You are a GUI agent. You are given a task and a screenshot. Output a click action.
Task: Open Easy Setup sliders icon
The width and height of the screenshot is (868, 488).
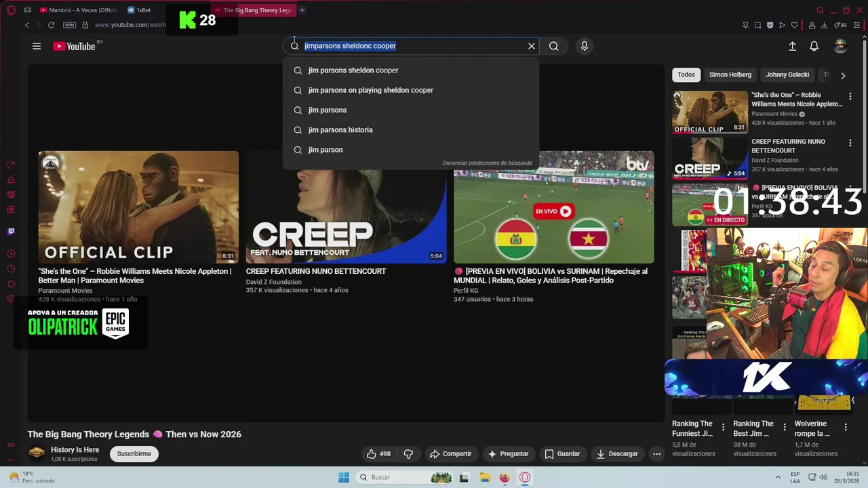pyautogui.click(x=856, y=25)
